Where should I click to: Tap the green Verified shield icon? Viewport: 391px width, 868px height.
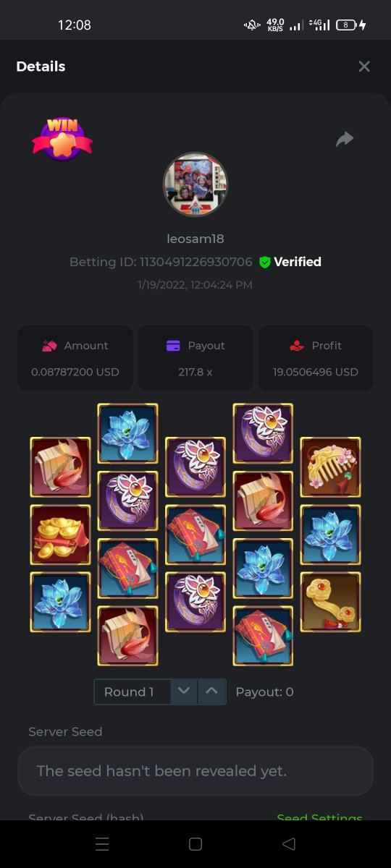tap(264, 263)
